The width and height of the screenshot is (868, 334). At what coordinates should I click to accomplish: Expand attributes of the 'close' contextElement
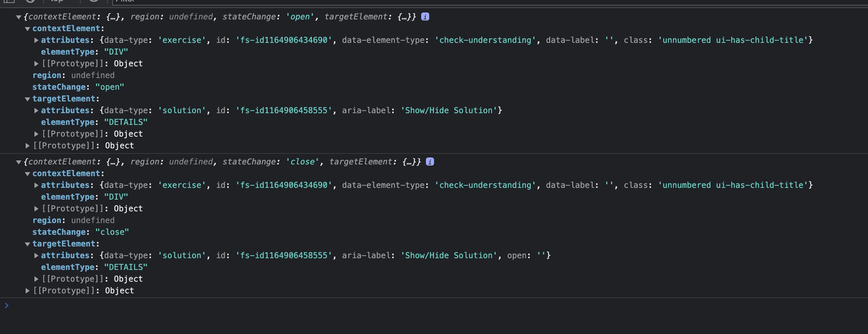pos(36,185)
